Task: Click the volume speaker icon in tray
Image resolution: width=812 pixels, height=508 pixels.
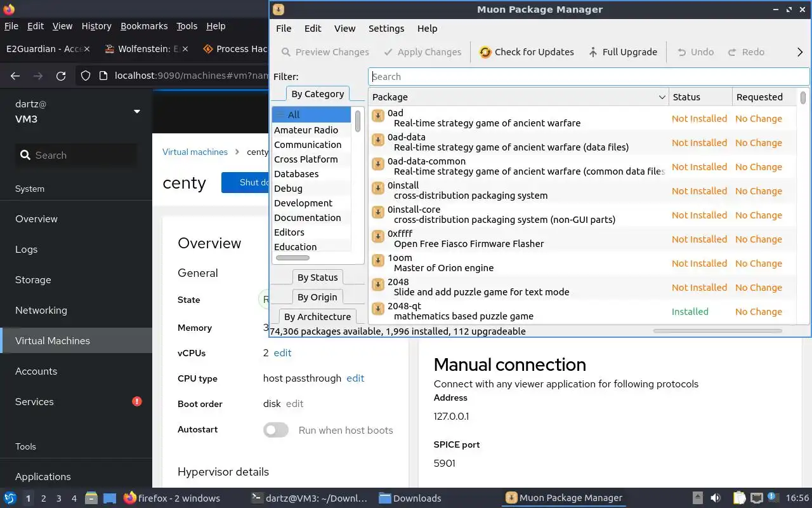Action: coord(716,498)
